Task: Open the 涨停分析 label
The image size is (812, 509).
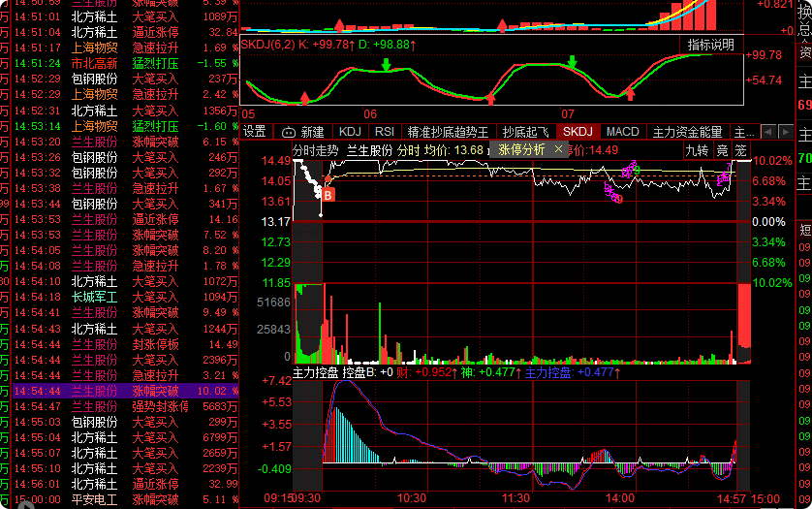Action: point(521,150)
